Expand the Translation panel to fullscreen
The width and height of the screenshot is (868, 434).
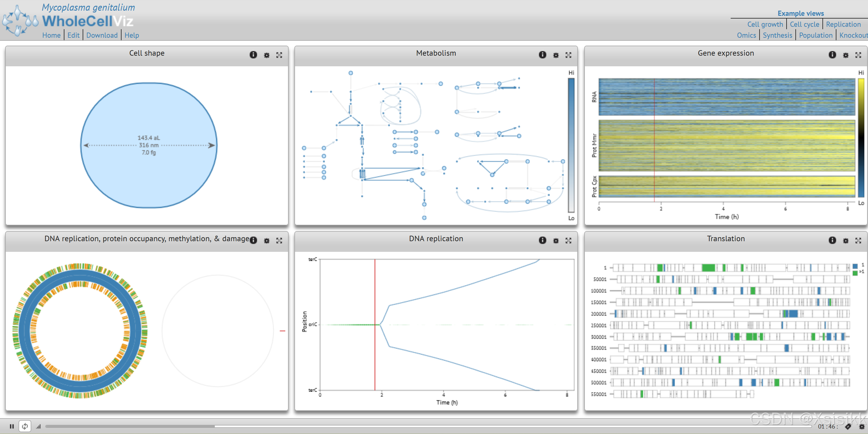tap(858, 241)
